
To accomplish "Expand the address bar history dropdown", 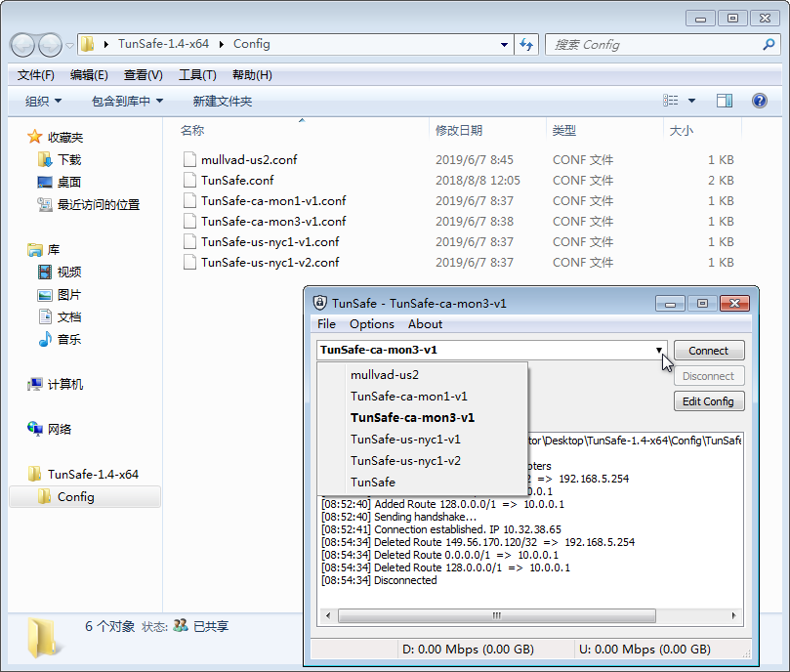I will coord(504,45).
